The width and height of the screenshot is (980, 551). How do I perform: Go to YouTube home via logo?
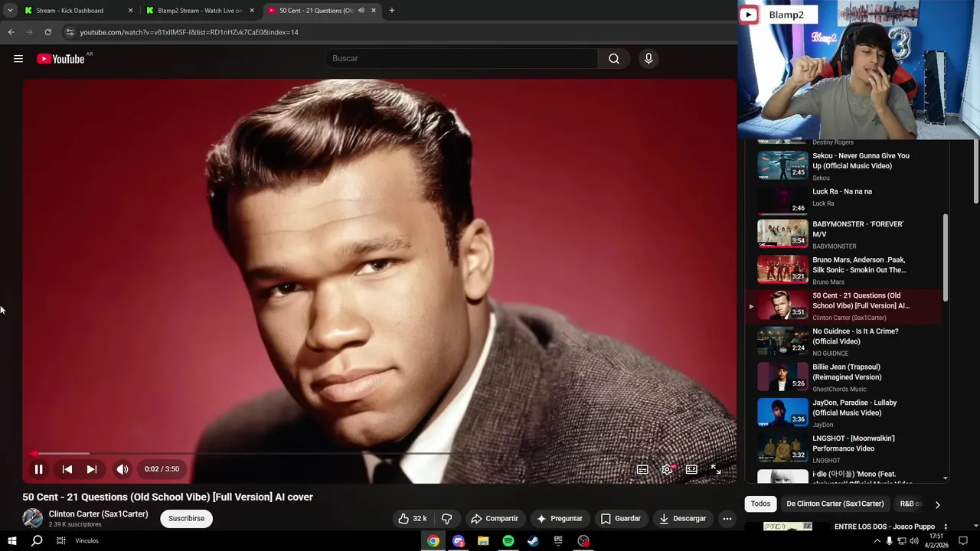coord(60,59)
